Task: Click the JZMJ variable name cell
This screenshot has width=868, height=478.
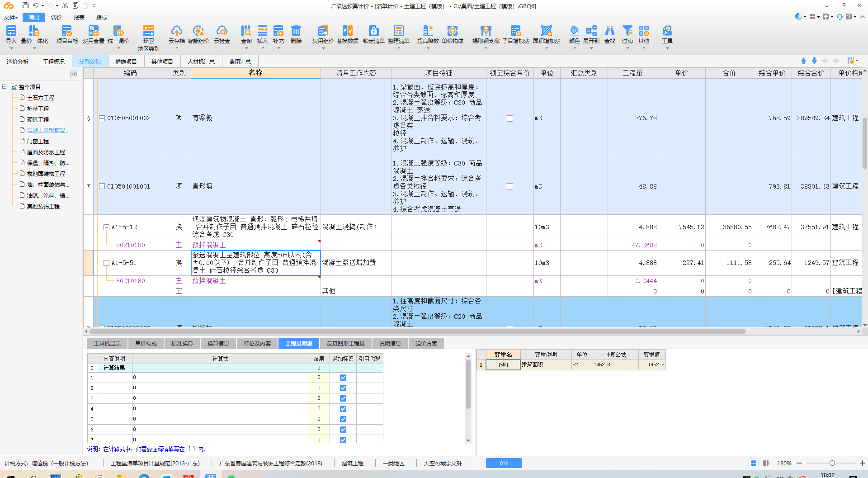Action: pyautogui.click(x=503, y=364)
